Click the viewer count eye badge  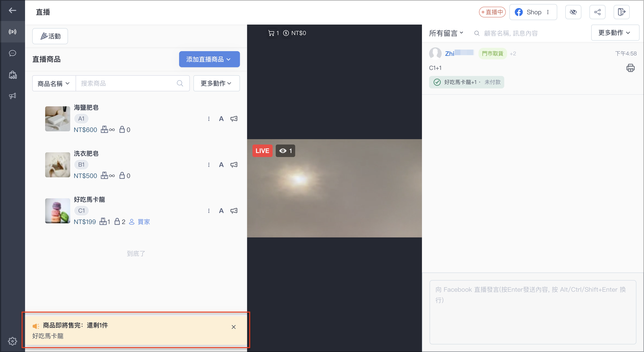(285, 151)
